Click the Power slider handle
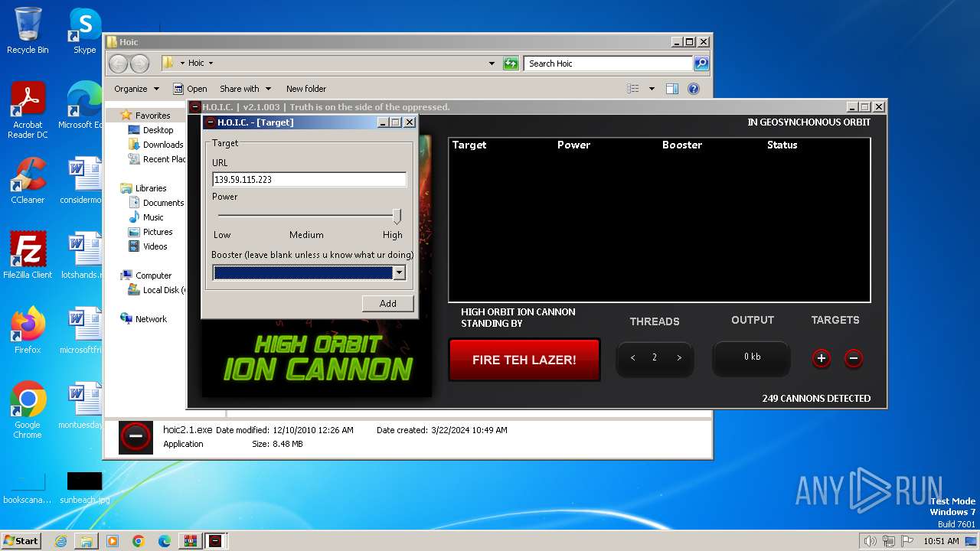 397,216
